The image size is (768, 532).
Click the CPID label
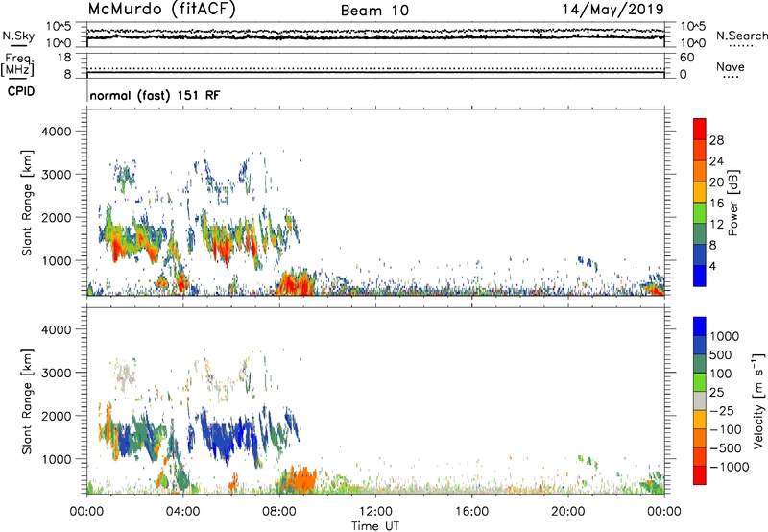(x=20, y=91)
